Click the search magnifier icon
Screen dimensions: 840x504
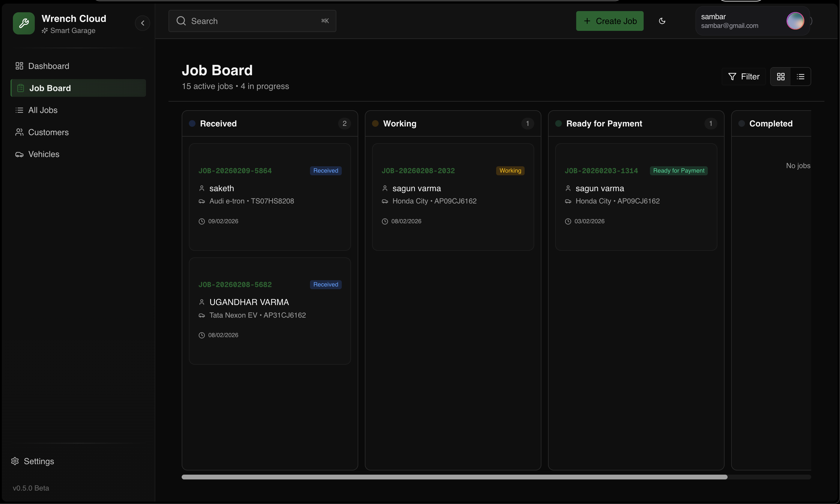(x=181, y=21)
